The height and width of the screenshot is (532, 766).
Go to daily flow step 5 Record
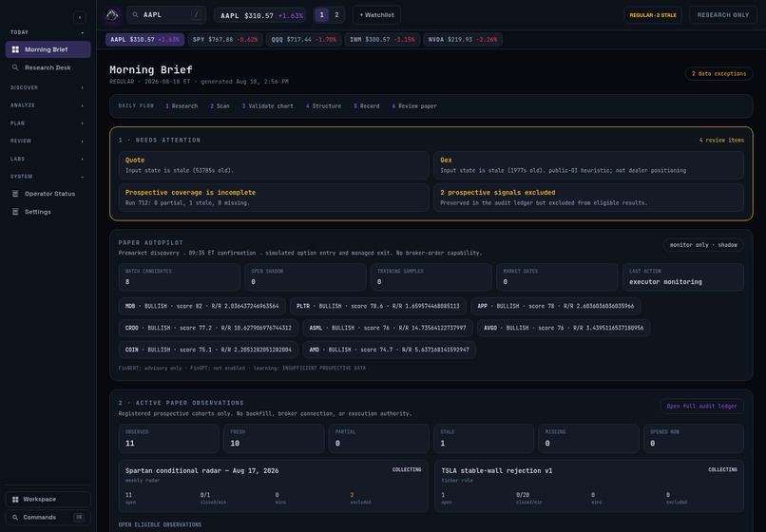coord(367,106)
